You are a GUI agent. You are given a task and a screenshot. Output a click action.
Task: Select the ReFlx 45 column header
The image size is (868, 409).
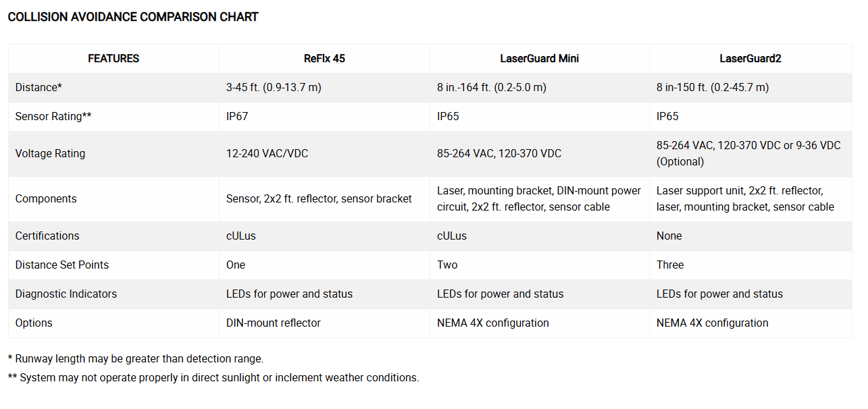tap(324, 59)
